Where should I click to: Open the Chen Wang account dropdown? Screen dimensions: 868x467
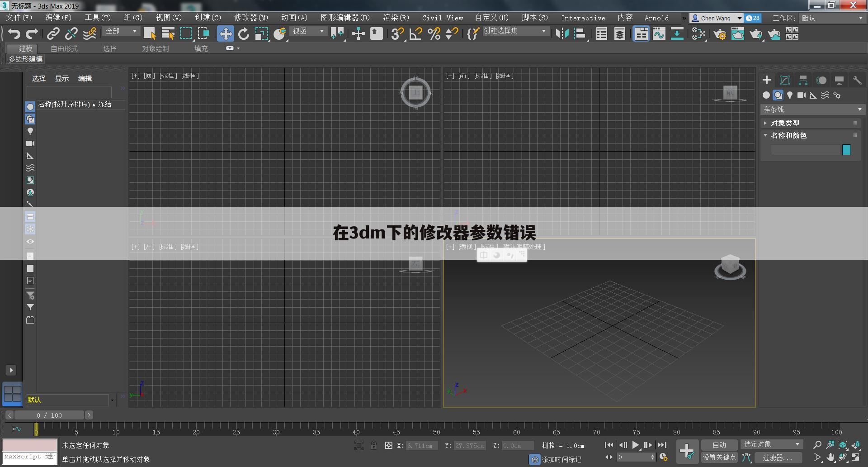716,18
